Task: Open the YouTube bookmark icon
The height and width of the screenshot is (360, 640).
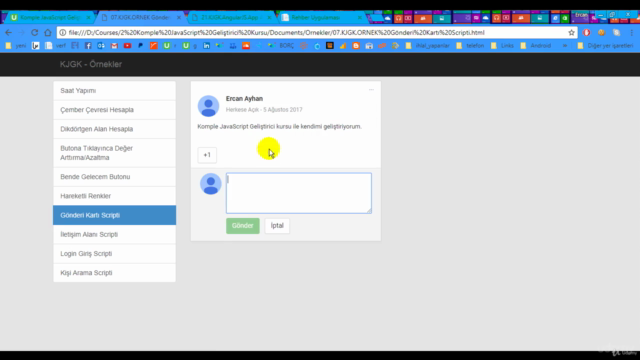Action: pyautogui.click(x=127, y=46)
